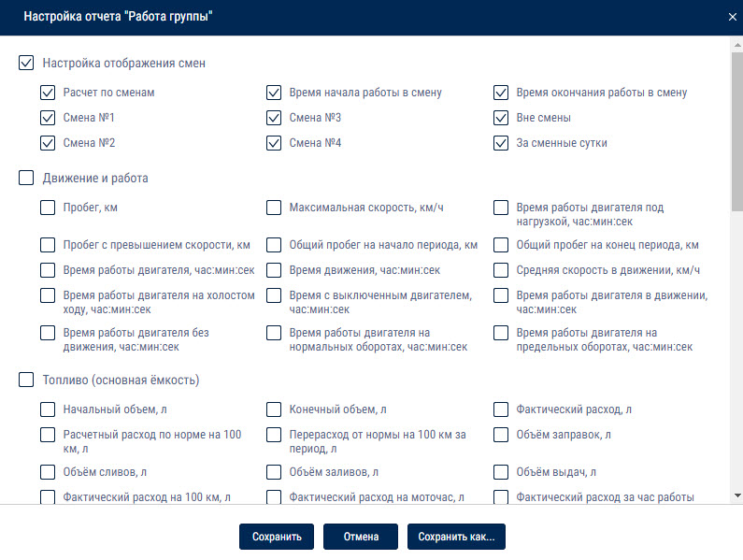Open 'Сохранить как...' save option

[456, 537]
